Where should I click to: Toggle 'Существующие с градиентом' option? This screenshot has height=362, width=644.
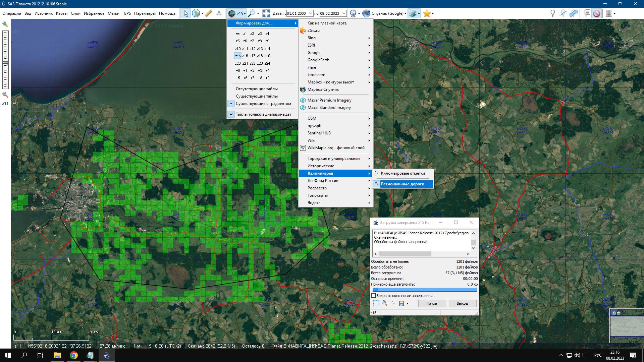click(x=263, y=104)
